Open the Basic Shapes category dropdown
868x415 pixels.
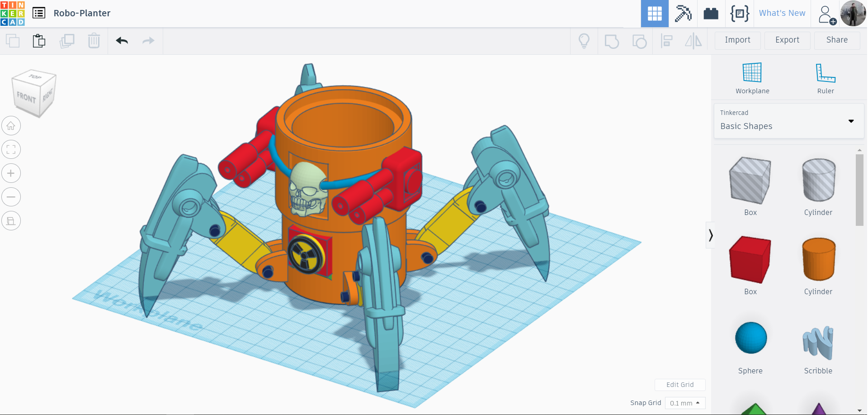click(x=789, y=121)
